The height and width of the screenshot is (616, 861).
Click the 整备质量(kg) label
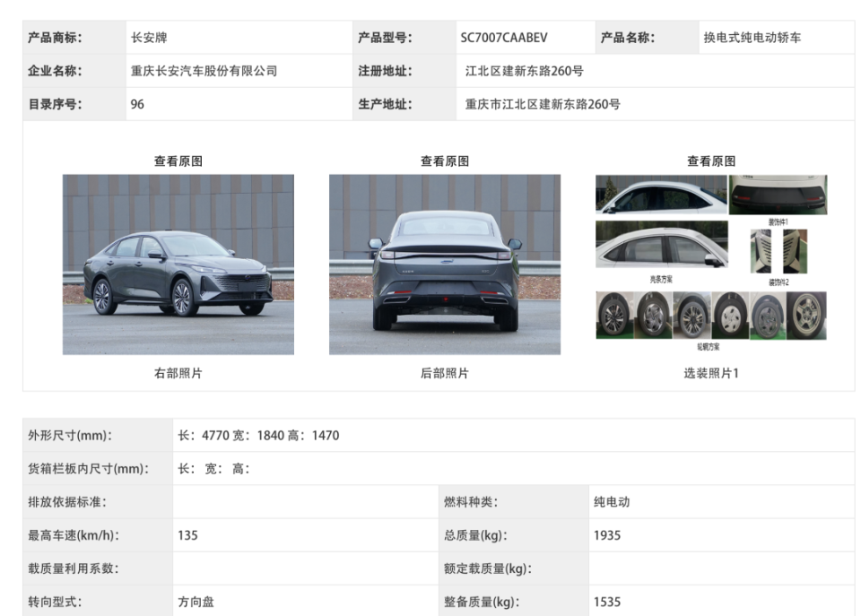pyautogui.click(x=482, y=602)
